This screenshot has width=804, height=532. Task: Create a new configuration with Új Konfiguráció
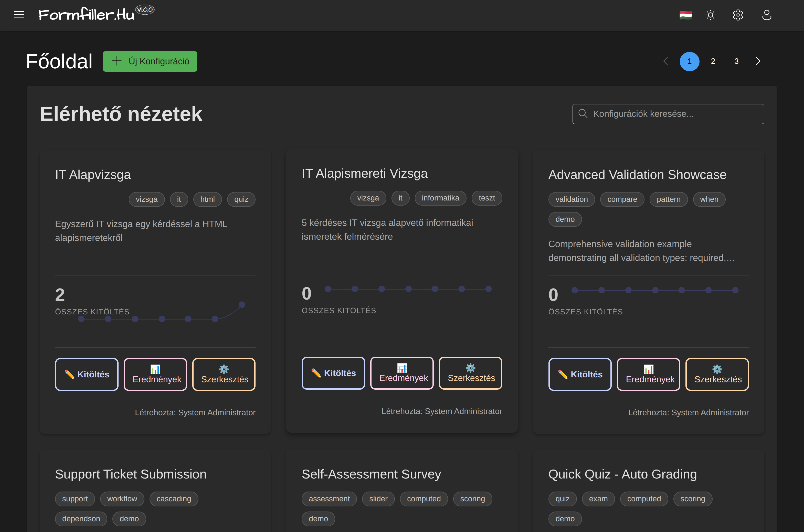[150, 61]
